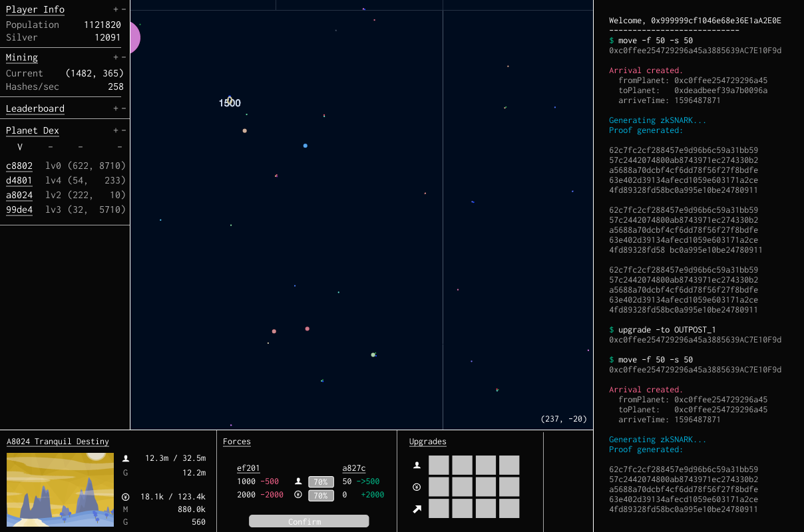
Task: Select the first upgrade slot in the population row
Action: coord(438,465)
